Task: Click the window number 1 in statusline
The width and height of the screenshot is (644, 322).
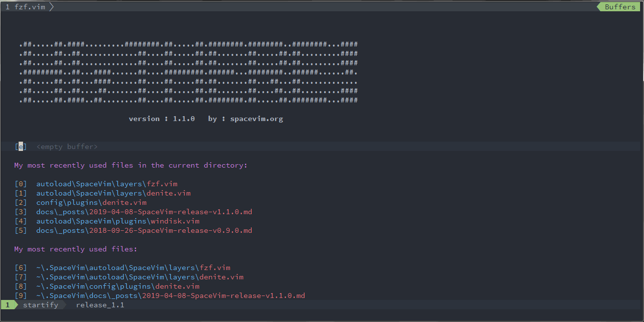Action: coord(7,305)
